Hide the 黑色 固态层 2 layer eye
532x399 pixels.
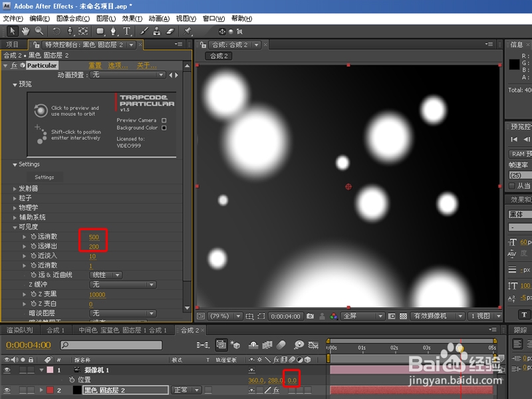click(x=7, y=390)
